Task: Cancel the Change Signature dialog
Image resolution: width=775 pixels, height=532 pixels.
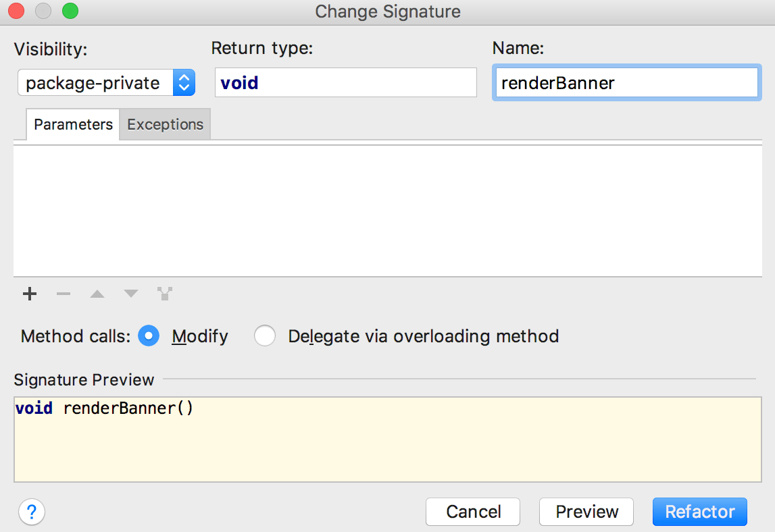Action: click(472, 512)
